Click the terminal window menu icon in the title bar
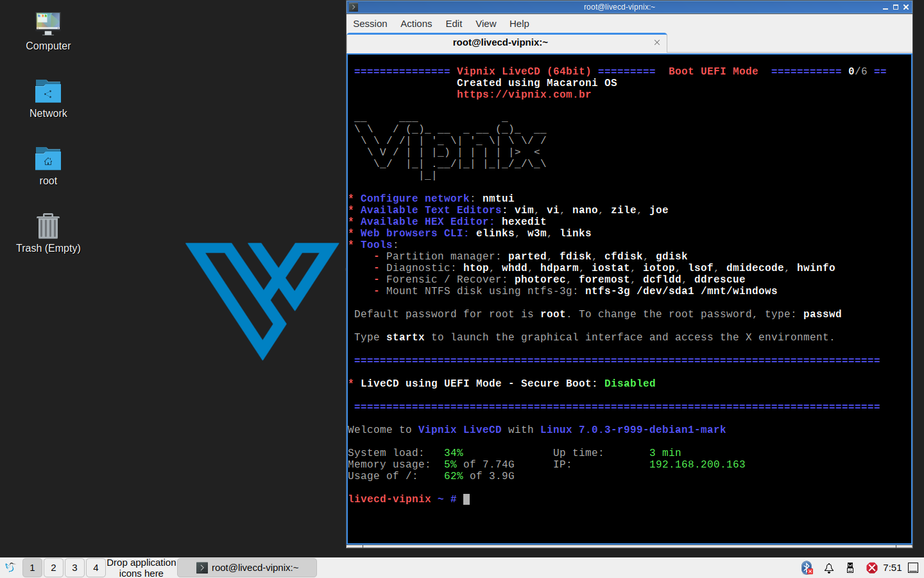This screenshot has height=578, width=924. click(x=354, y=7)
